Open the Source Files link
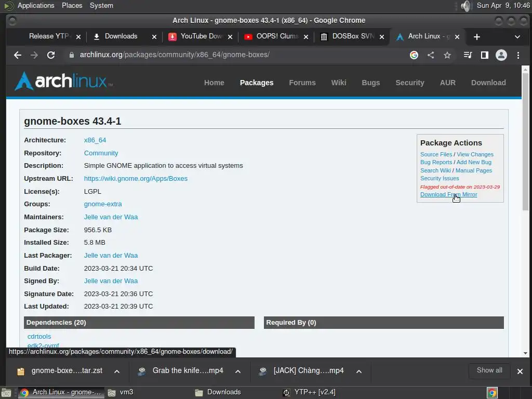Image resolution: width=532 pixels, height=399 pixels. (436, 154)
